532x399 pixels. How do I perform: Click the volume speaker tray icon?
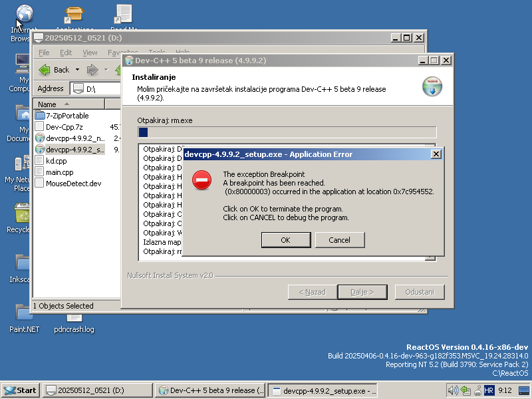pyautogui.click(x=453, y=390)
